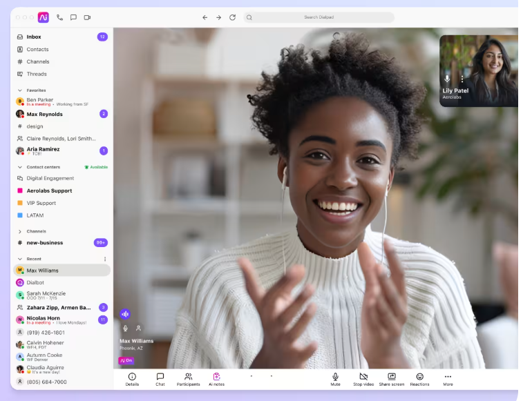The width and height of the screenshot is (532, 401).
Task: Open Dialbot conversation
Action: click(62, 282)
